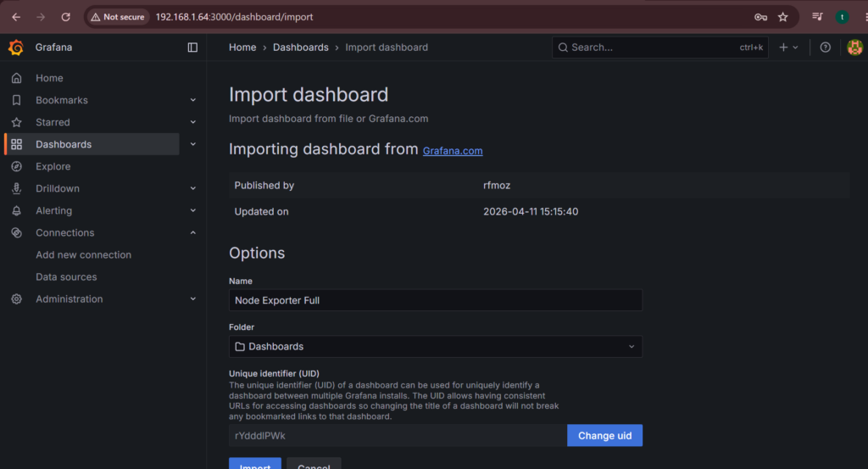Click the browser address bar URL
Image resolution: width=868 pixels, height=469 pixels.
[x=234, y=17]
